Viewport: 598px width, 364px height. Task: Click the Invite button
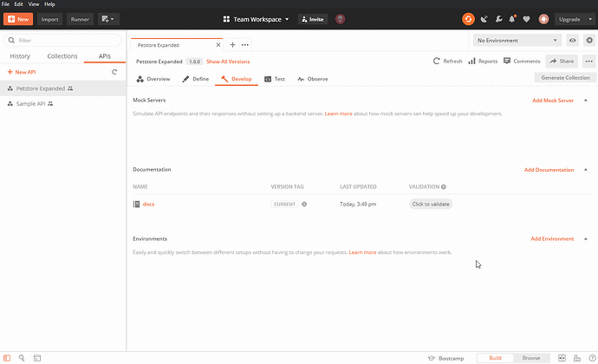click(313, 19)
